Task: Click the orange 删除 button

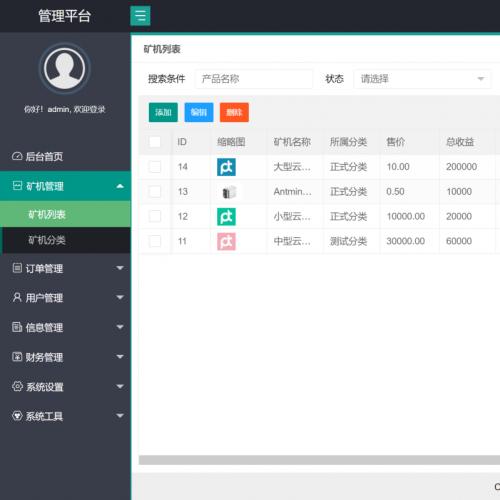Action: pos(234,112)
